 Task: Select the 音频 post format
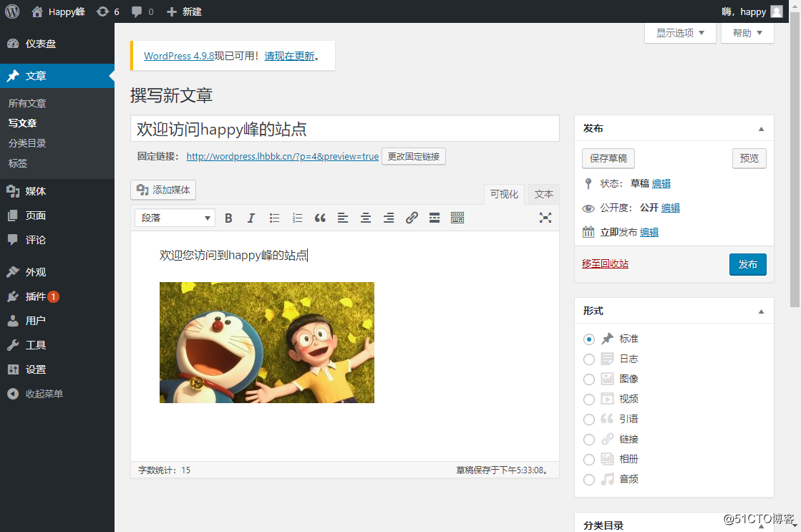[589, 479]
